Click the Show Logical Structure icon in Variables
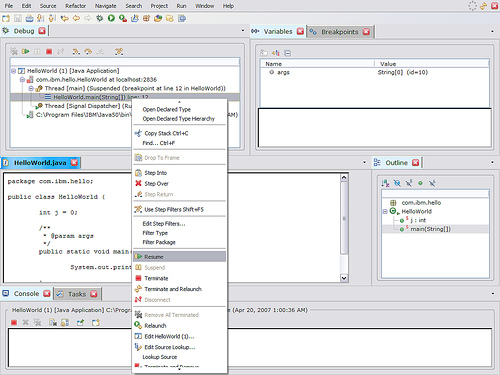Viewport: 500px width, 375px height. coord(276,53)
